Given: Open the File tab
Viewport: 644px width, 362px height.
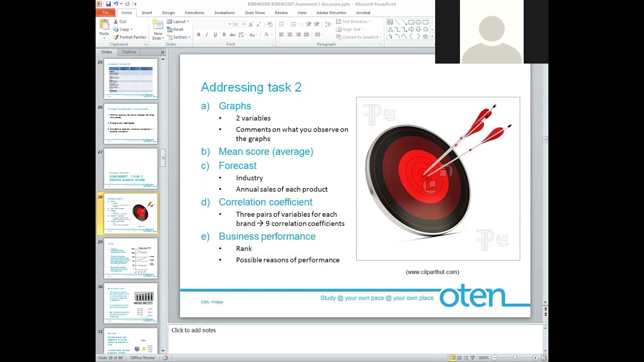Looking at the screenshot, I should [106, 13].
